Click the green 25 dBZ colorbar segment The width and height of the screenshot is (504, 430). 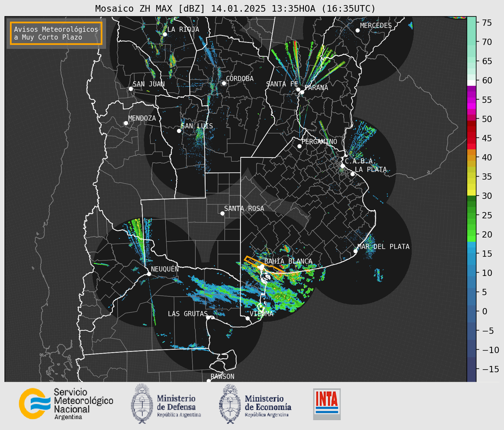click(471, 215)
